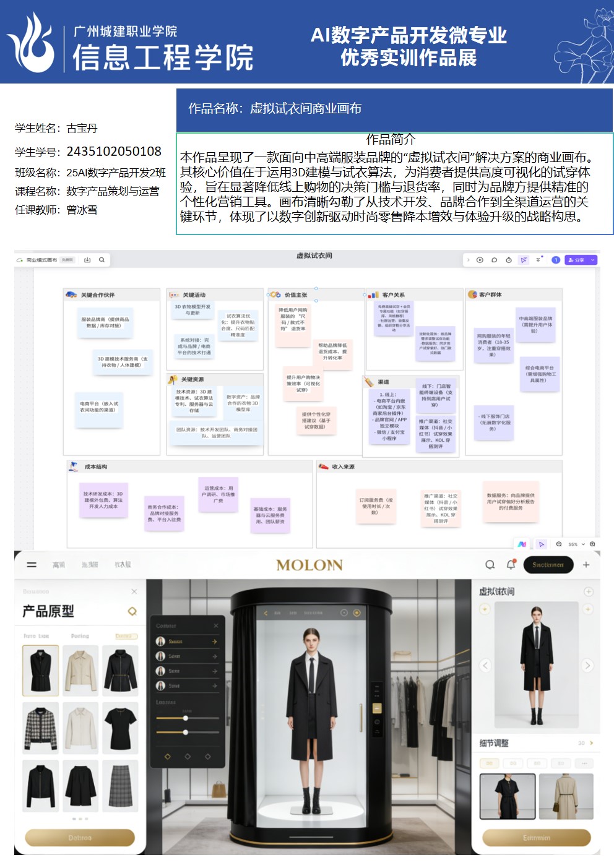Click the magnifier icon in the MOLONN header

click(490, 564)
